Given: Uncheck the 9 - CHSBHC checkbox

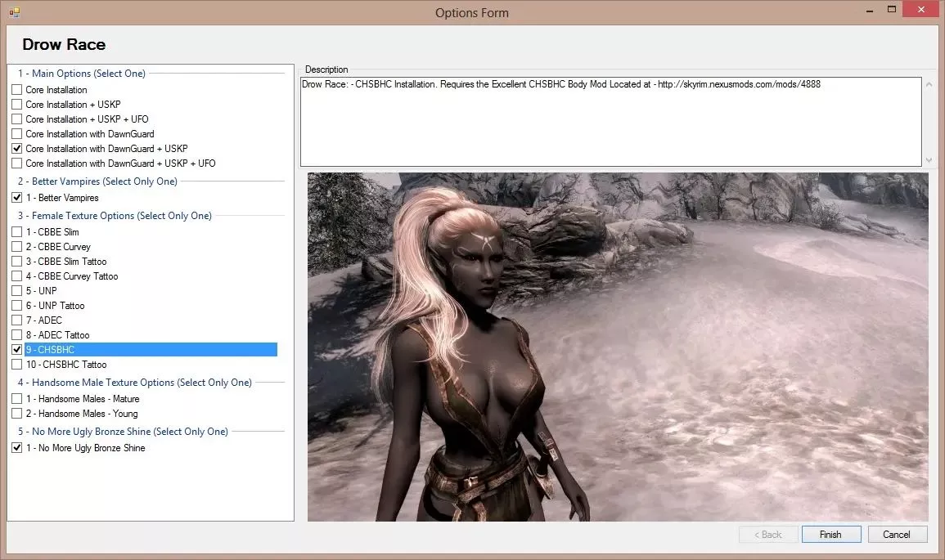Looking at the screenshot, I should [17, 350].
